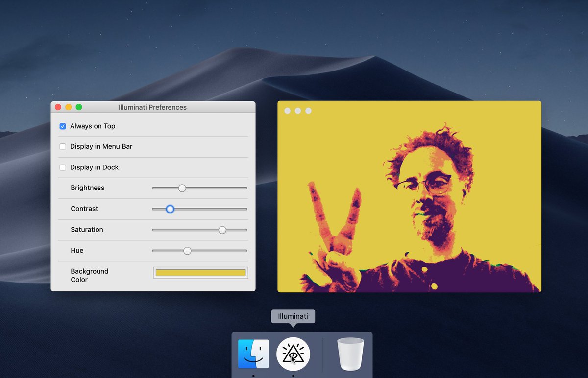Viewport: 588px width, 378px height.
Task: Click the Background Color label
Action: coord(89,275)
